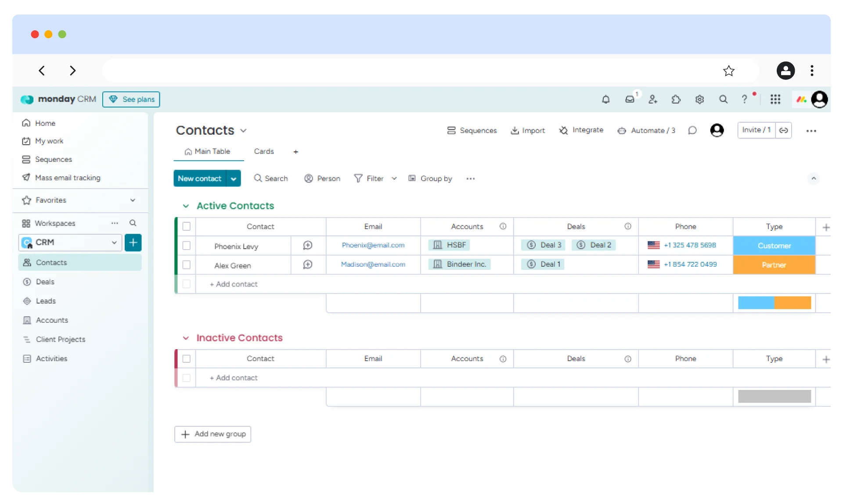Open New contact dropdown arrow
The width and height of the screenshot is (843, 504).
234,179
